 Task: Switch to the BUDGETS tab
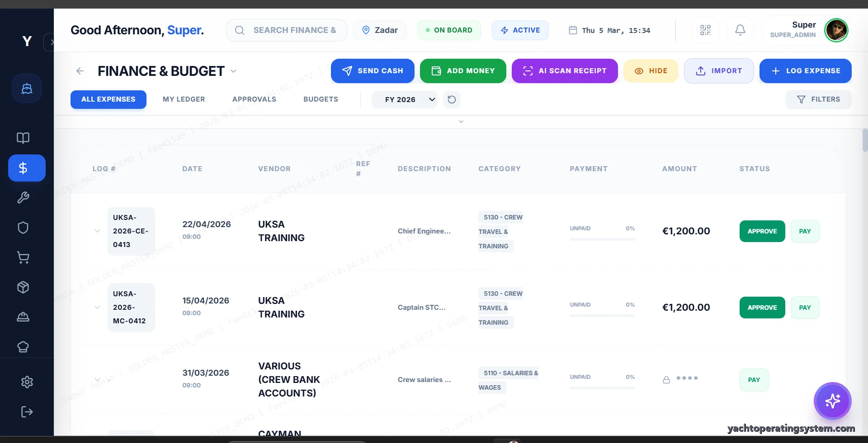click(x=321, y=99)
